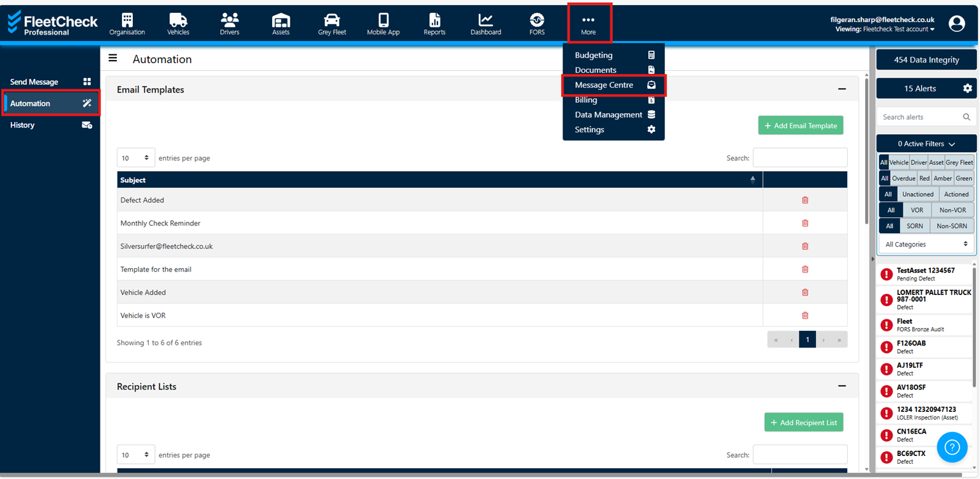Click trash icon for Vehicle is VOR
Screen dimensions: 980x479
[x=804, y=316]
